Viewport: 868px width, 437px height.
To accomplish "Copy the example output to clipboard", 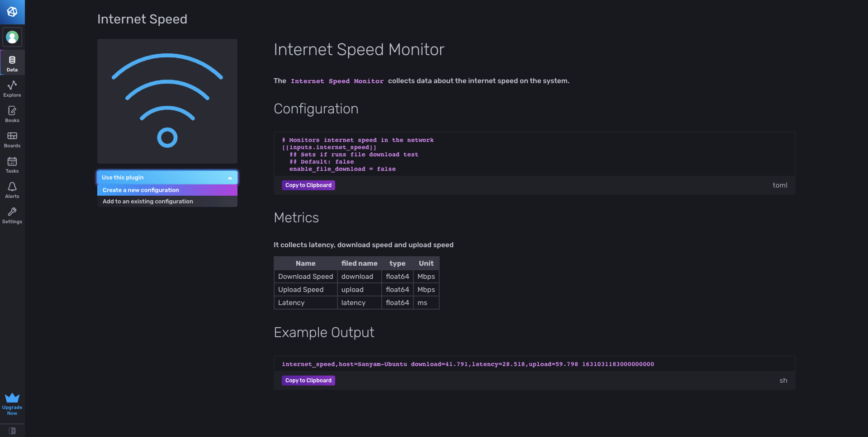I will pyautogui.click(x=308, y=381).
